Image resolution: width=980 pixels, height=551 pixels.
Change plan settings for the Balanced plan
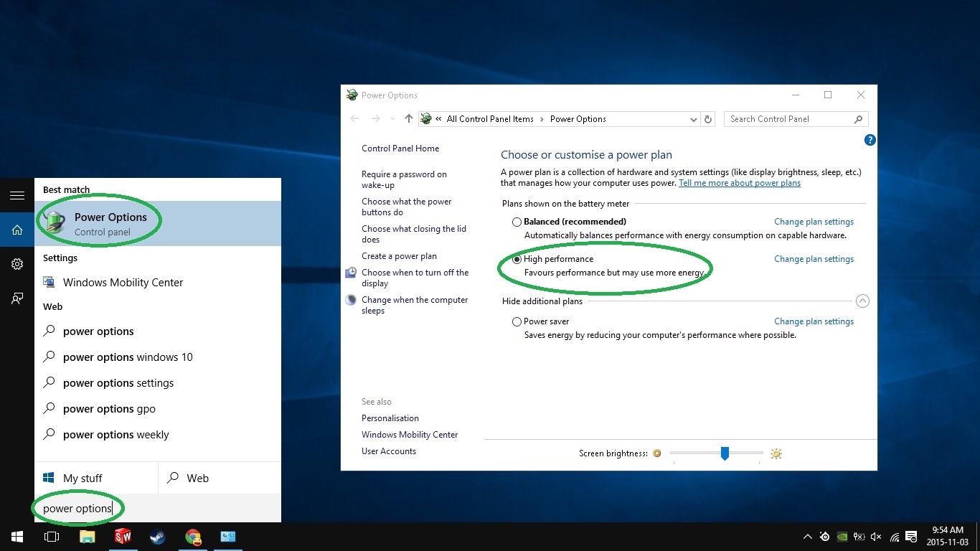click(x=814, y=222)
